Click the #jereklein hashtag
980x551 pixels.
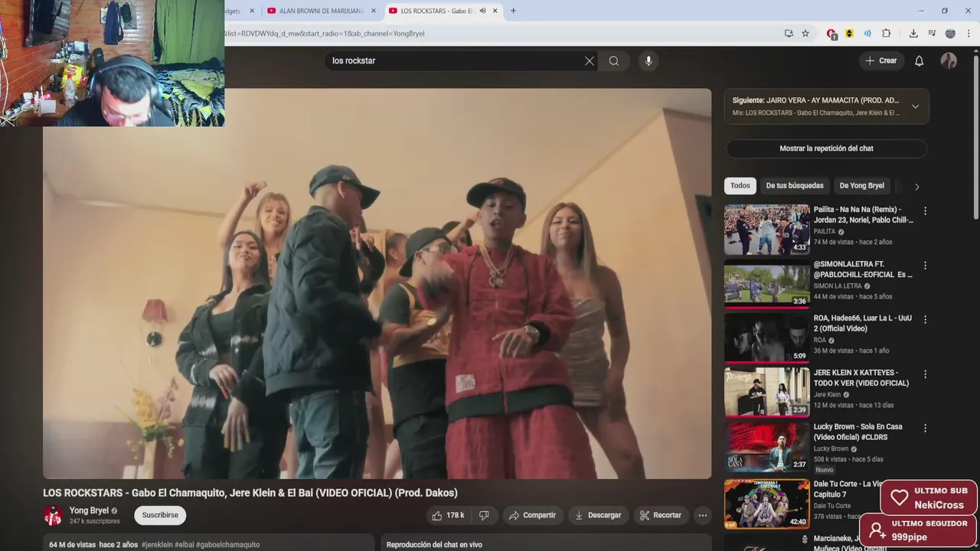157,545
